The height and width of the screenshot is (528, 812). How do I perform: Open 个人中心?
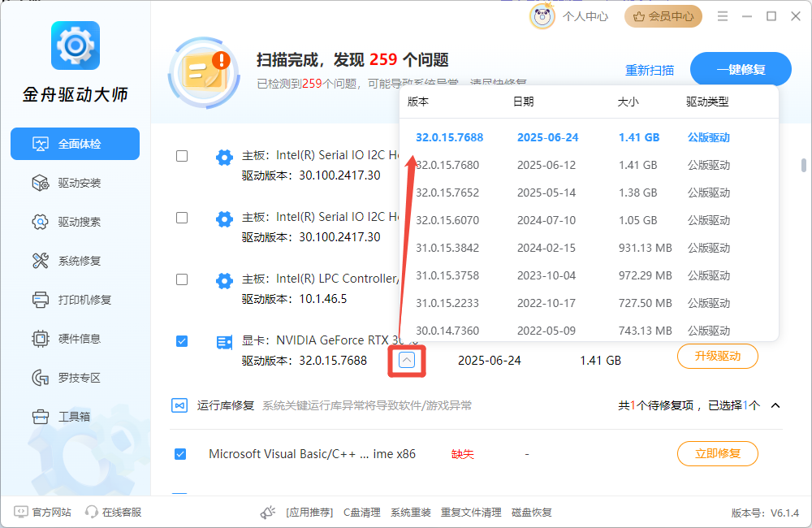pyautogui.click(x=585, y=16)
